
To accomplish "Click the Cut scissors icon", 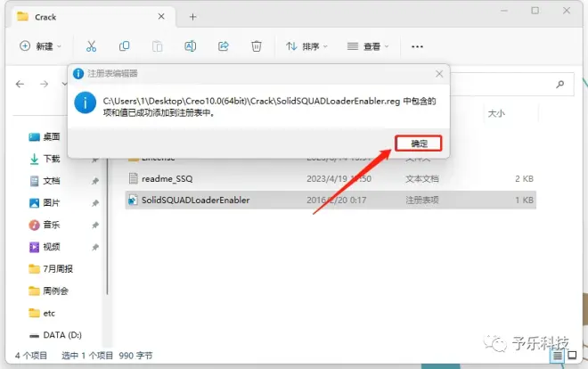I will (x=91, y=46).
